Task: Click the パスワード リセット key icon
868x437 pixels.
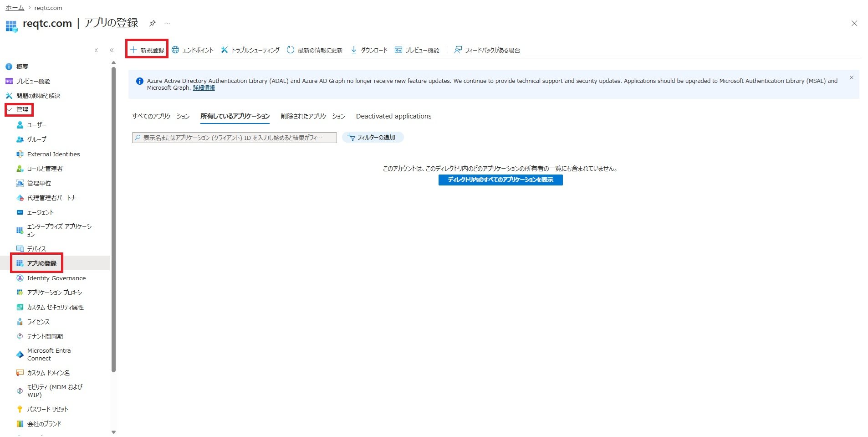Action: click(x=20, y=409)
